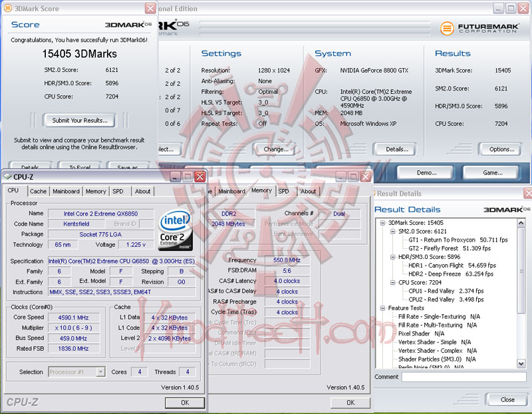Select Memory tab in second CPU-Z window
532x414 pixels.
click(x=261, y=190)
